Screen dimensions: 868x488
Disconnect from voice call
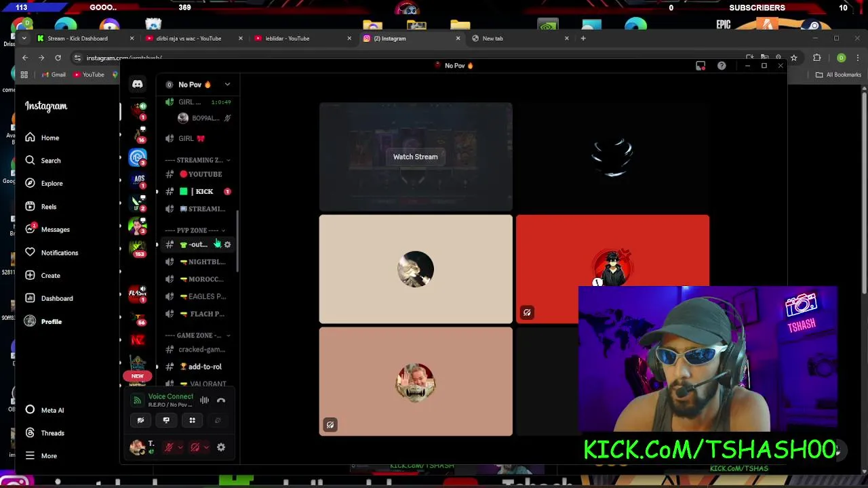(220, 400)
